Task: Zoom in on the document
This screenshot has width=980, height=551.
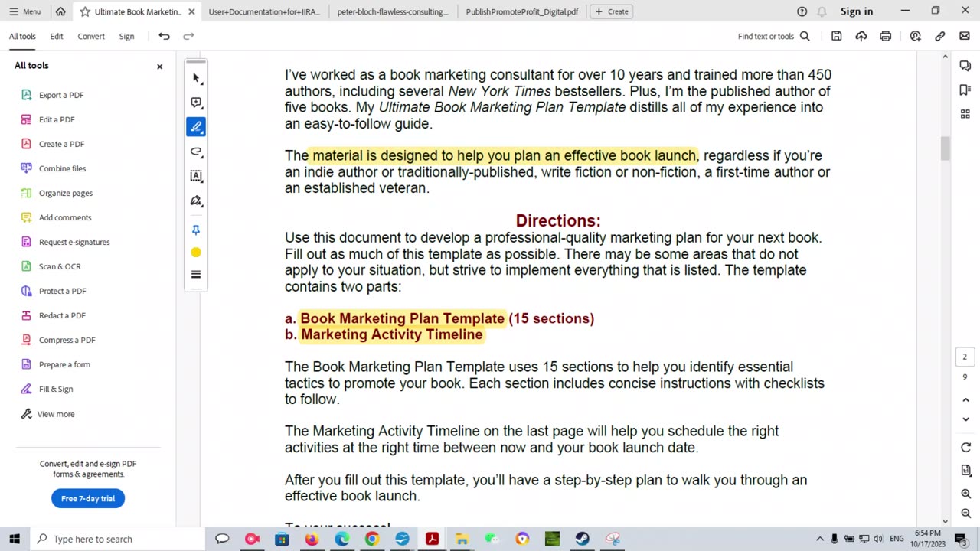Action: pyautogui.click(x=965, y=494)
